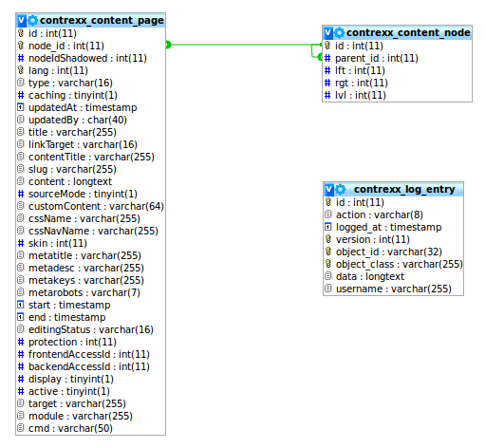Click hash icon beside protection : int(11)

pos(21,342)
